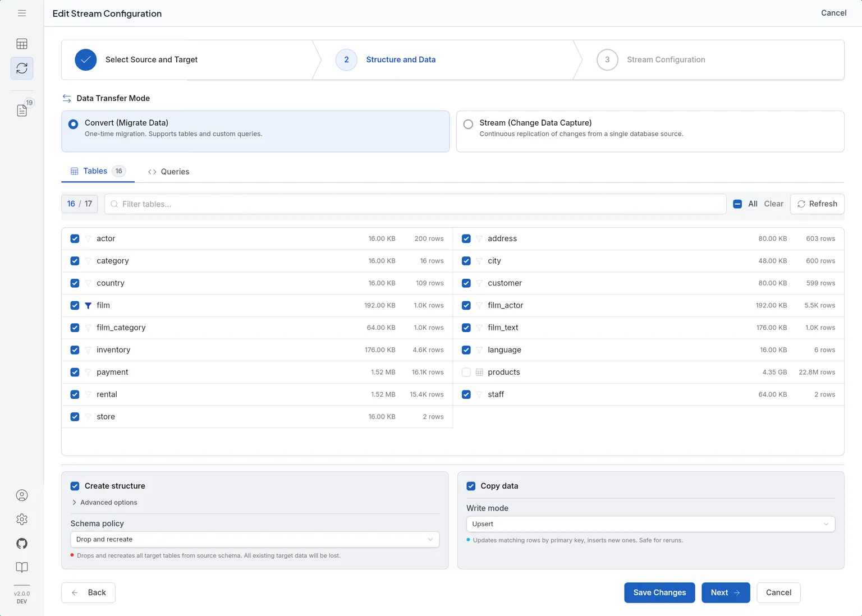The width and height of the screenshot is (862, 616).
Task: Open the hamburger menu icon
Action: 22,13
